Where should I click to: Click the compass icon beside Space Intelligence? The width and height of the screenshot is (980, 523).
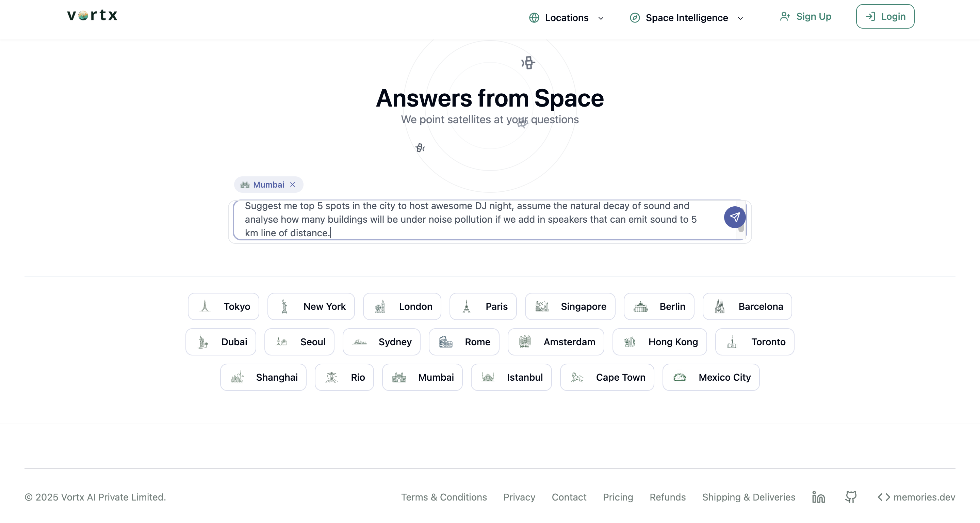(635, 18)
